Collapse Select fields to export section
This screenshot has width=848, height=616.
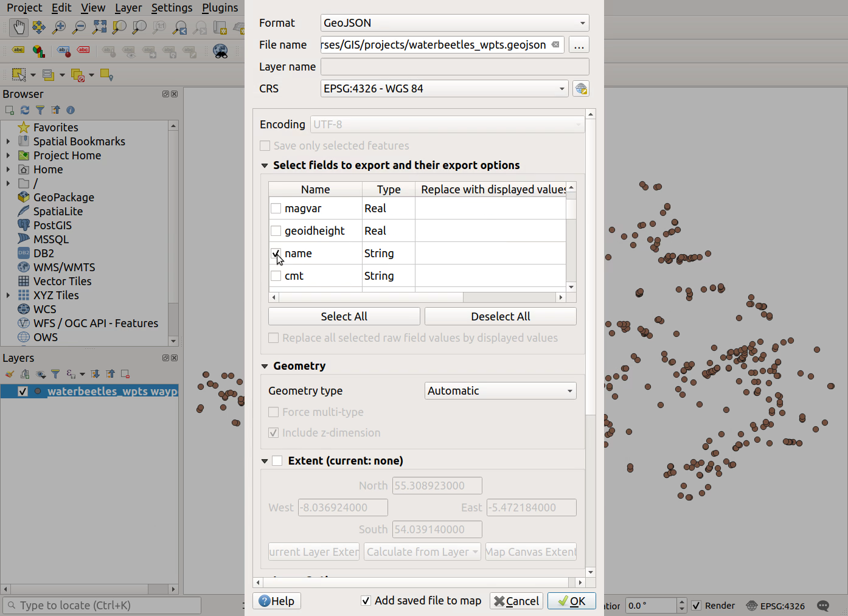pyautogui.click(x=265, y=165)
